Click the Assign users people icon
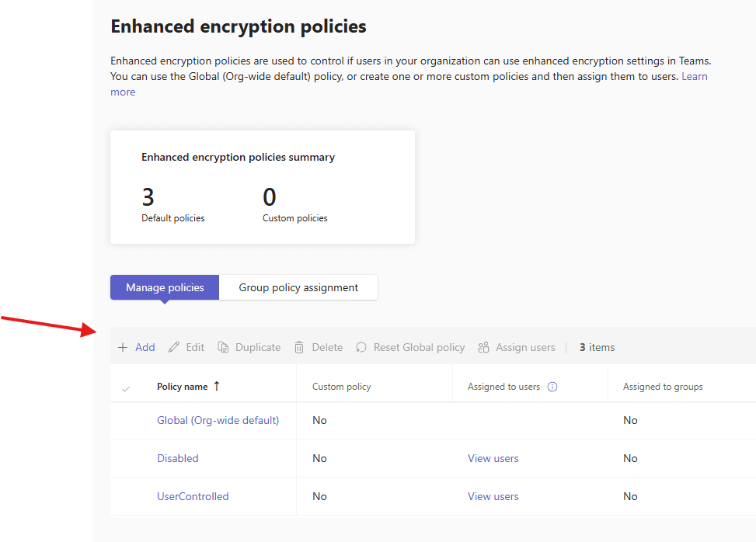This screenshot has width=756, height=542. point(484,348)
